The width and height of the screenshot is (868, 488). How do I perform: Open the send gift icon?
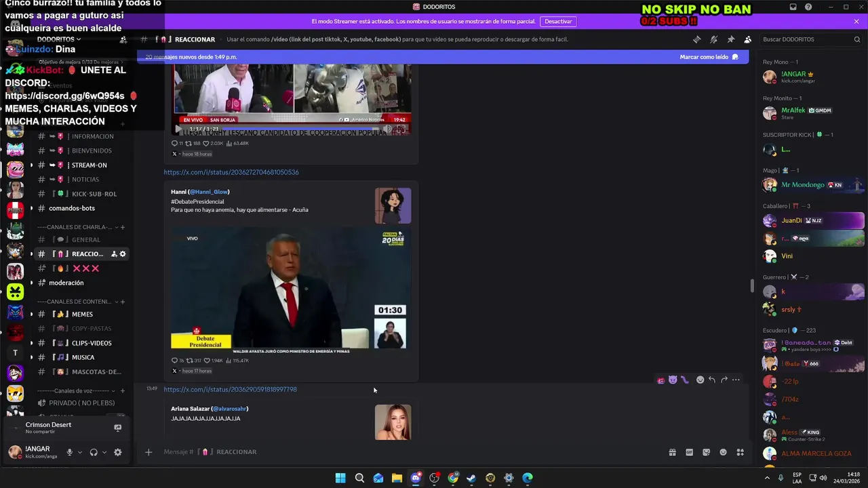[x=672, y=452]
